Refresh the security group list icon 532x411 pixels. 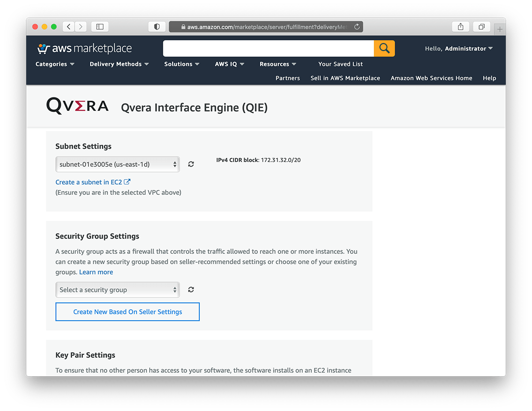(x=191, y=289)
